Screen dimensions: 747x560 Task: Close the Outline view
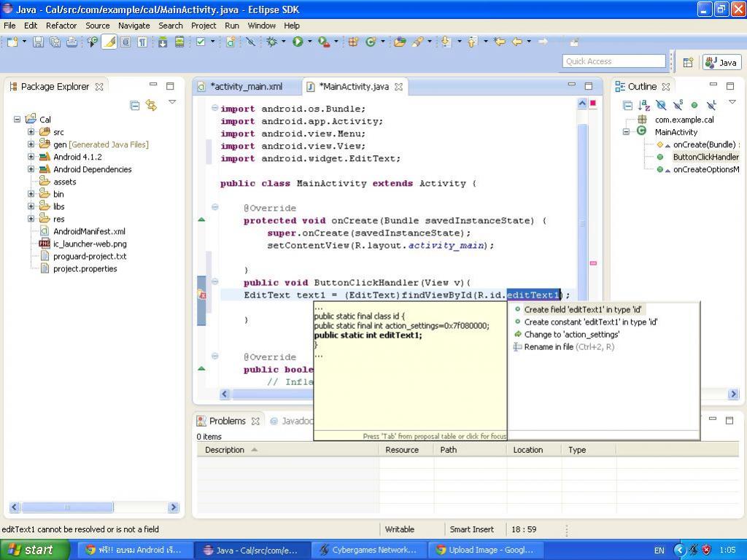[666, 87]
